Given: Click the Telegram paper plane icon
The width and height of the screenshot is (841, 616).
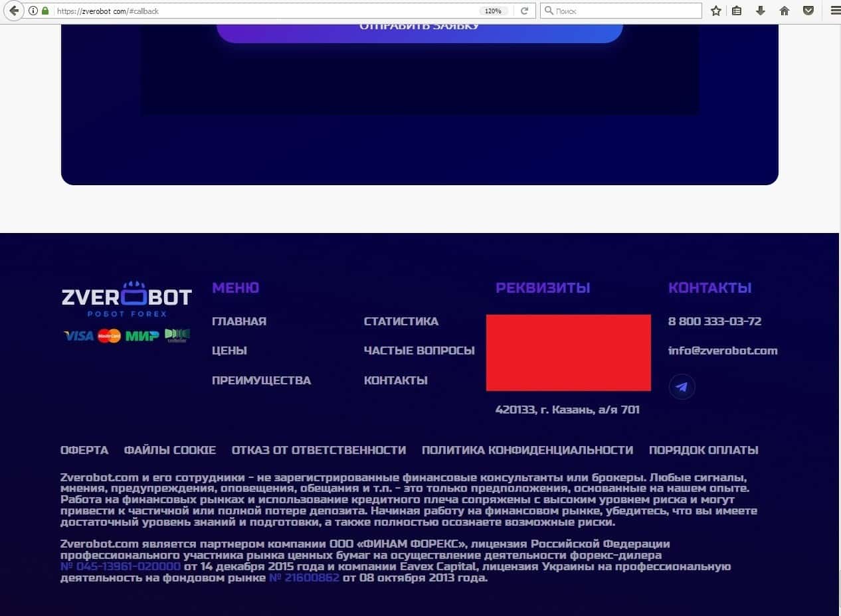Looking at the screenshot, I should (682, 386).
